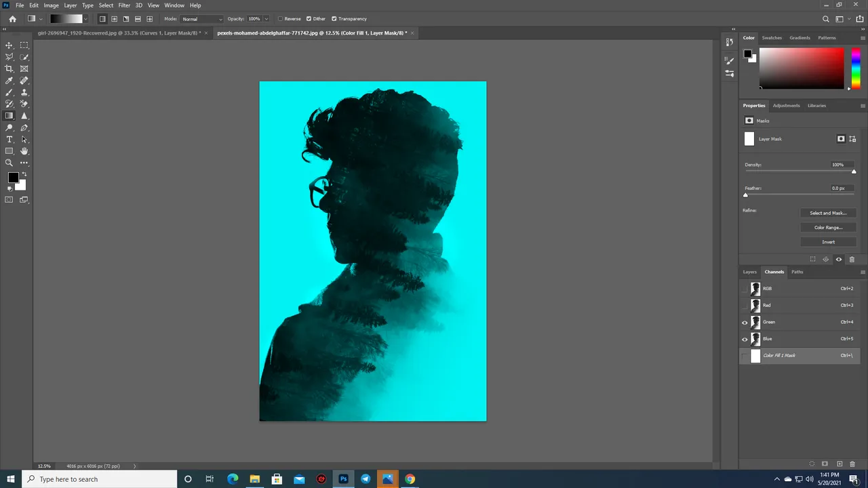Choose Linear gradient style
This screenshot has height=488, width=868.
[102, 19]
